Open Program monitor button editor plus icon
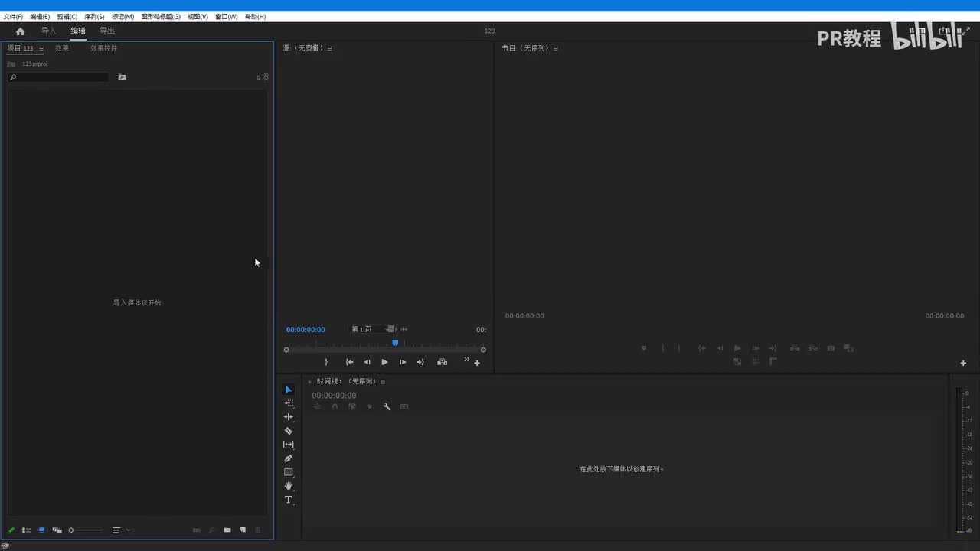Viewport: 980px width, 551px height. coord(963,363)
